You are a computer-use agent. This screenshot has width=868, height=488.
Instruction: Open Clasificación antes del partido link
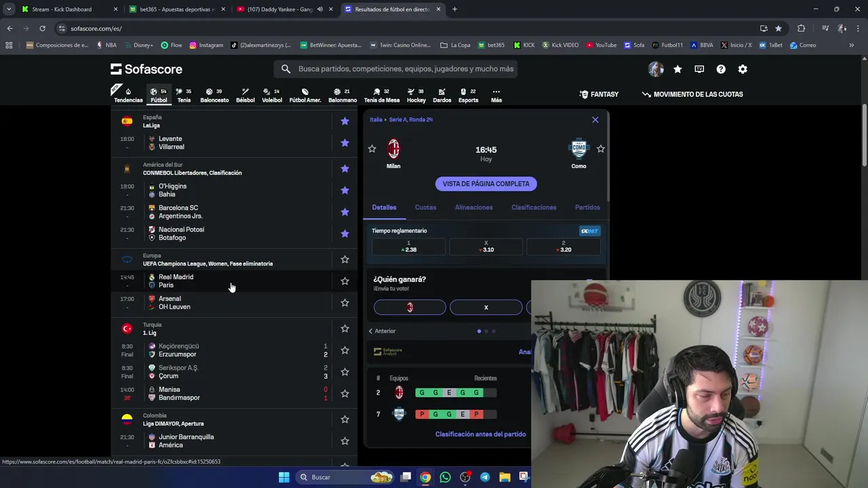(x=481, y=434)
